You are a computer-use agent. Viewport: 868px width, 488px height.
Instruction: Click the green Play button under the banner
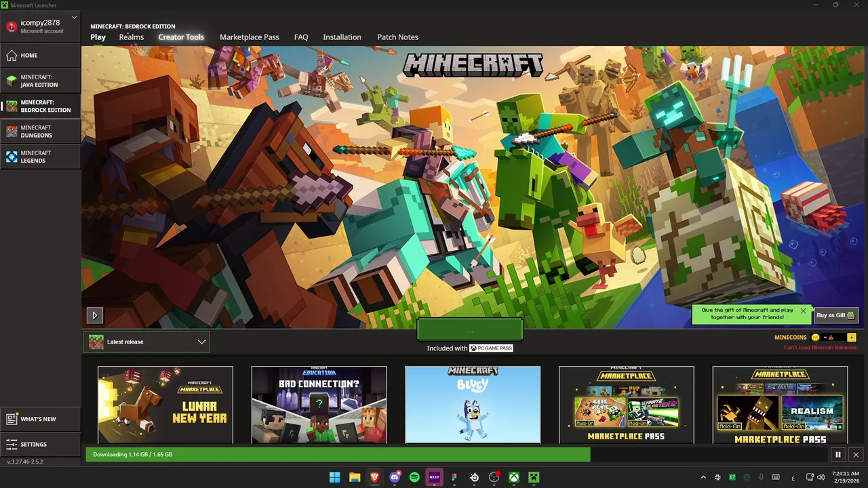tap(470, 330)
